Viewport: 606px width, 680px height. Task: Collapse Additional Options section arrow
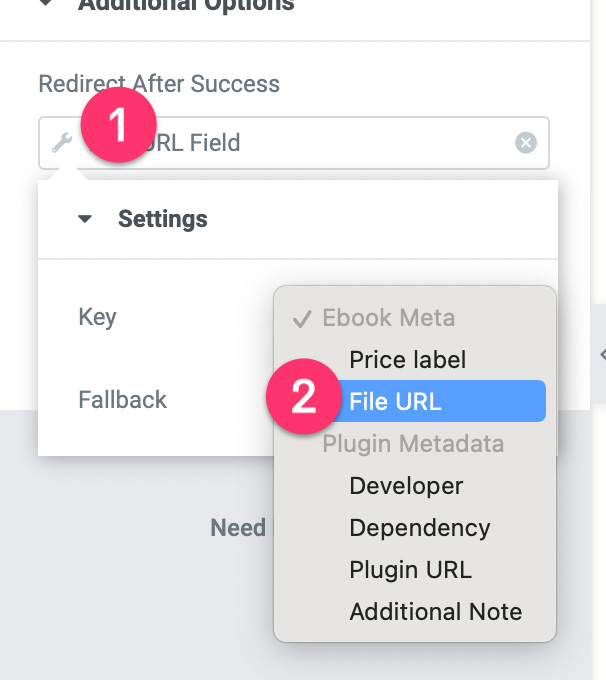(x=46, y=3)
